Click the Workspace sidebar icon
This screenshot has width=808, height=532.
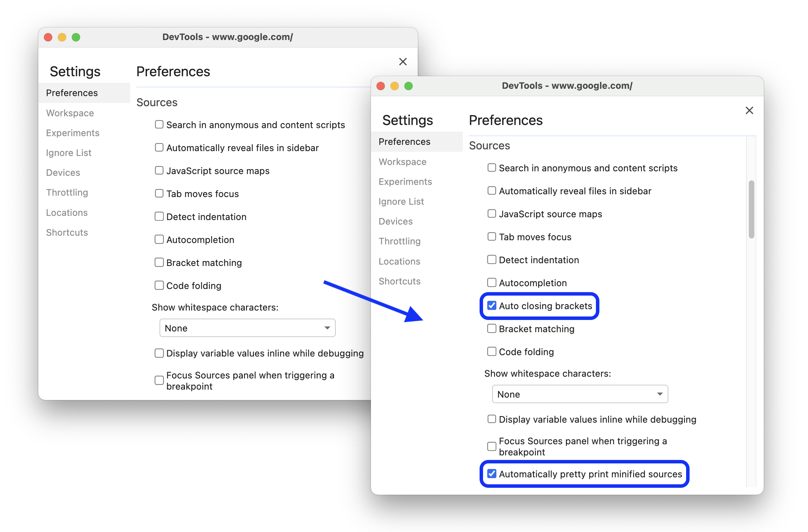point(403,162)
